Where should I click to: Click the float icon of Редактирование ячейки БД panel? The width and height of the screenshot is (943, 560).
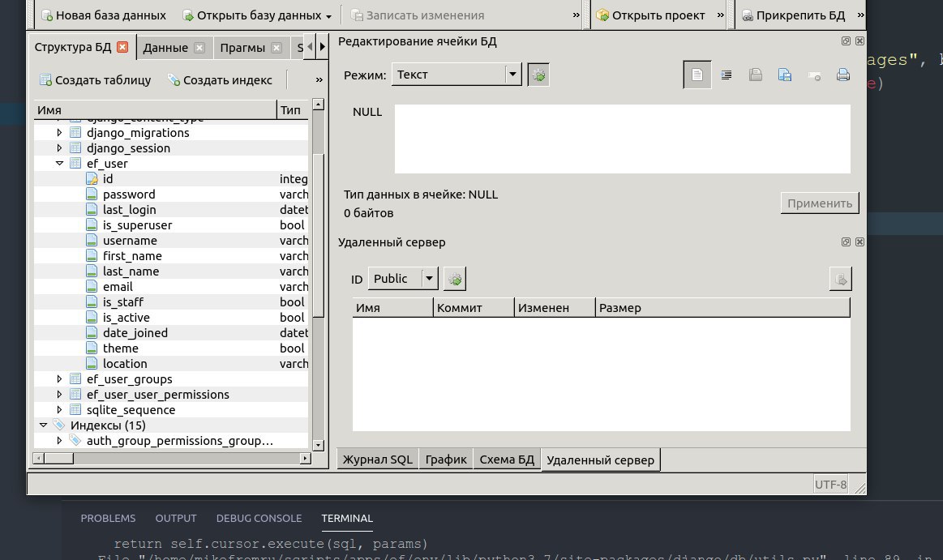tap(846, 41)
